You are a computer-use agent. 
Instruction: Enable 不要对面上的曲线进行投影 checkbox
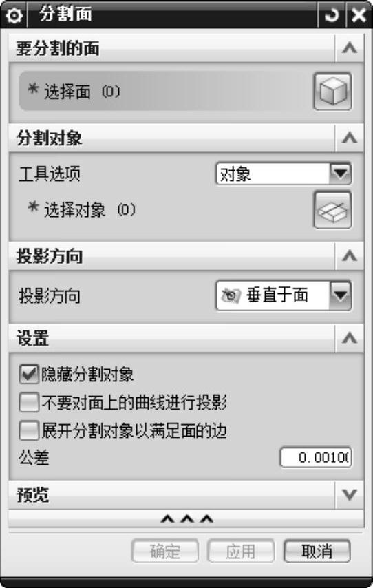pyautogui.click(x=29, y=402)
